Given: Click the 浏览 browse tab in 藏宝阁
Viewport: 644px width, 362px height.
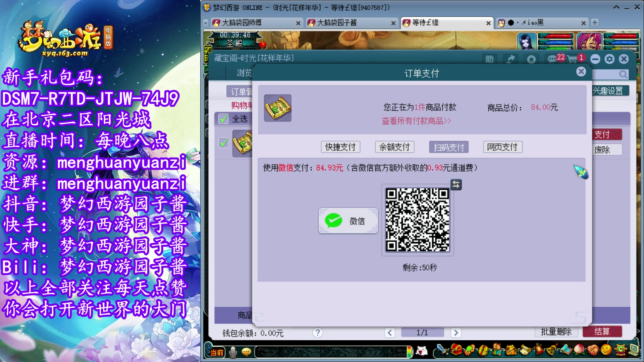Looking at the screenshot, I should pyautogui.click(x=244, y=73).
